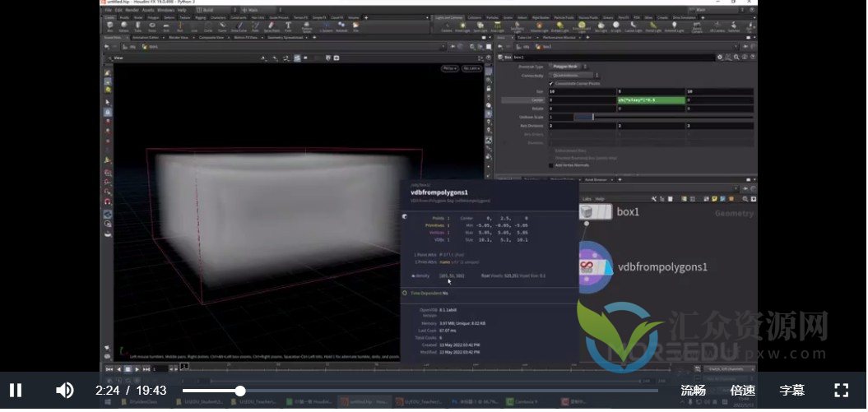
Task: Open the Windows menu
Action: coord(165,10)
